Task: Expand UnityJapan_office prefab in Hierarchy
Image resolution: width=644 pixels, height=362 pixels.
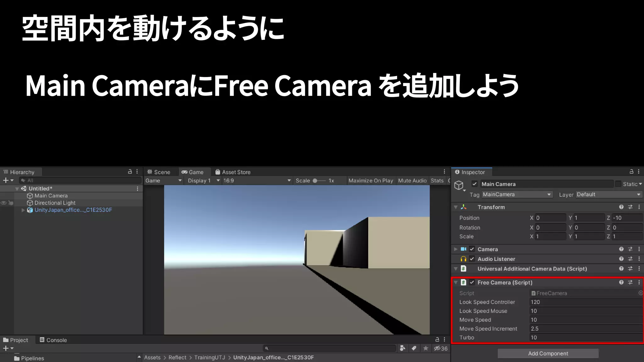Action: click(x=23, y=210)
